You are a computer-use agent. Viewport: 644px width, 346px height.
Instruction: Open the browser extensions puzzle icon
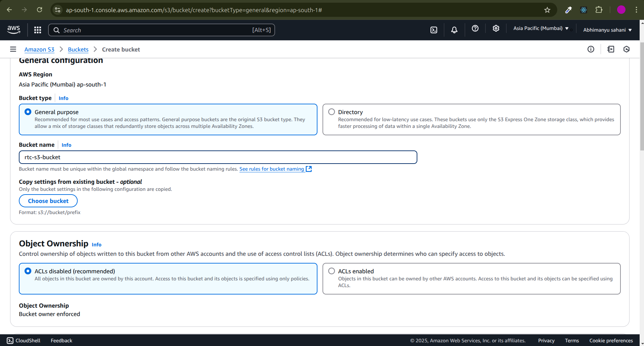599,10
